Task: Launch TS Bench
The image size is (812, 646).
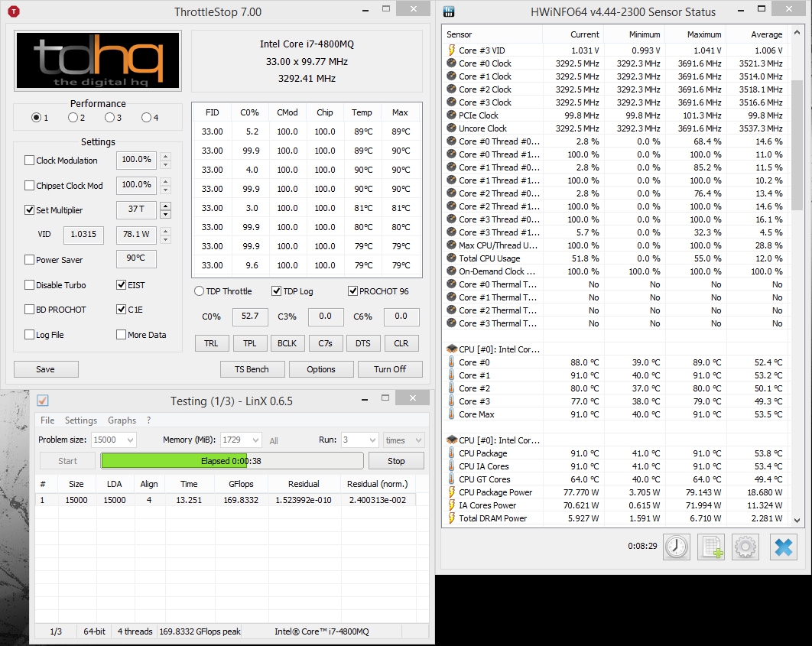Action: [x=252, y=369]
